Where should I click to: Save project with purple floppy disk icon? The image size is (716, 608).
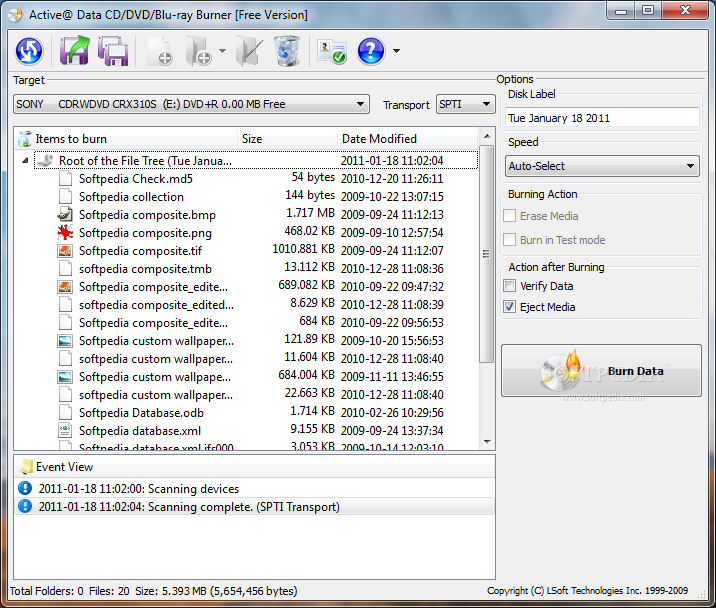tap(113, 51)
